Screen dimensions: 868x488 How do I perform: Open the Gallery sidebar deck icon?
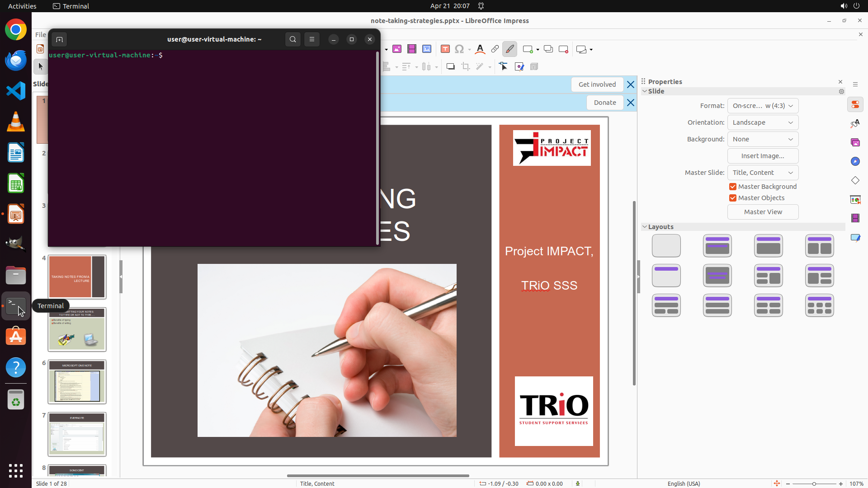point(855,143)
